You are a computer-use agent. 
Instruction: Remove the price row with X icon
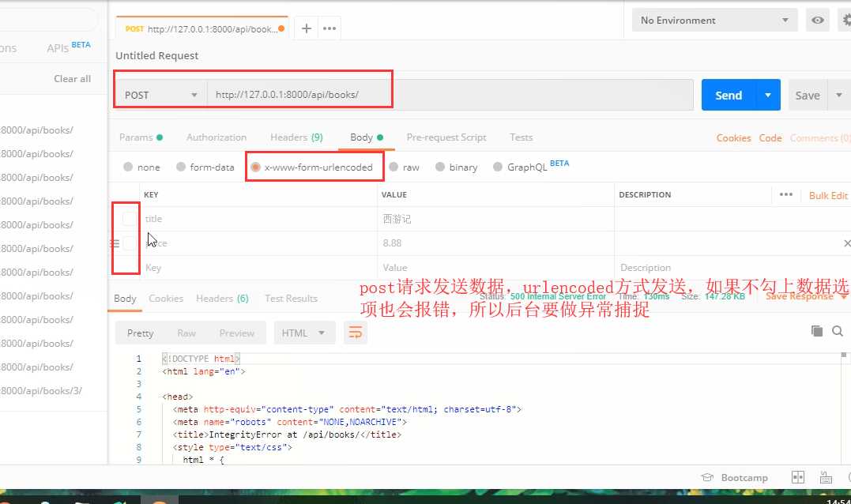847,243
